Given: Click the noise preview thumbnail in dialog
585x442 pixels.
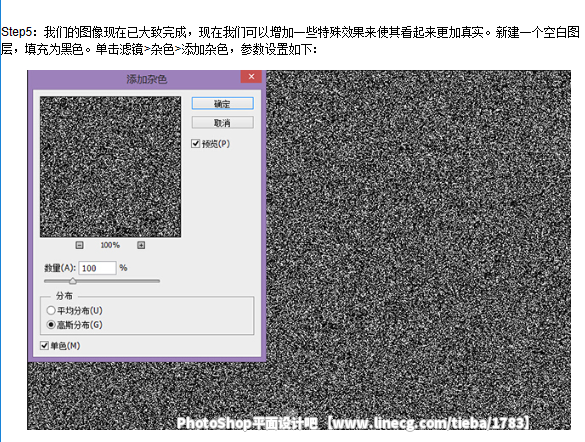Looking at the screenshot, I should click(x=110, y=167).
